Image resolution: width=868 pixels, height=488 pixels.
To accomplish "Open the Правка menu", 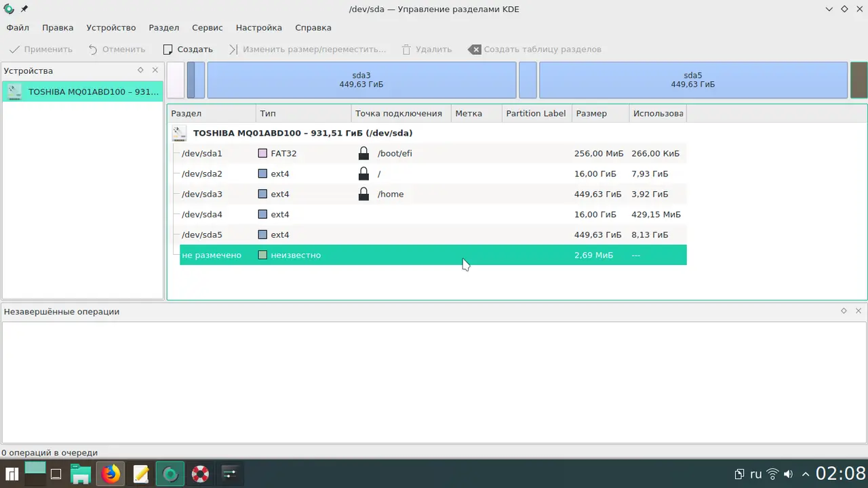I will pyautogui.click(x=58, y=28).
